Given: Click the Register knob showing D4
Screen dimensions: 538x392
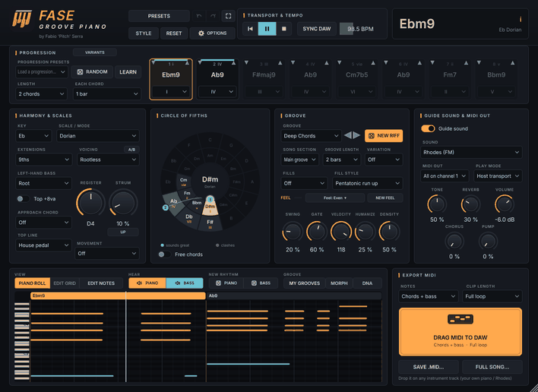Looking at the screenshot, I should coord(90,203).
